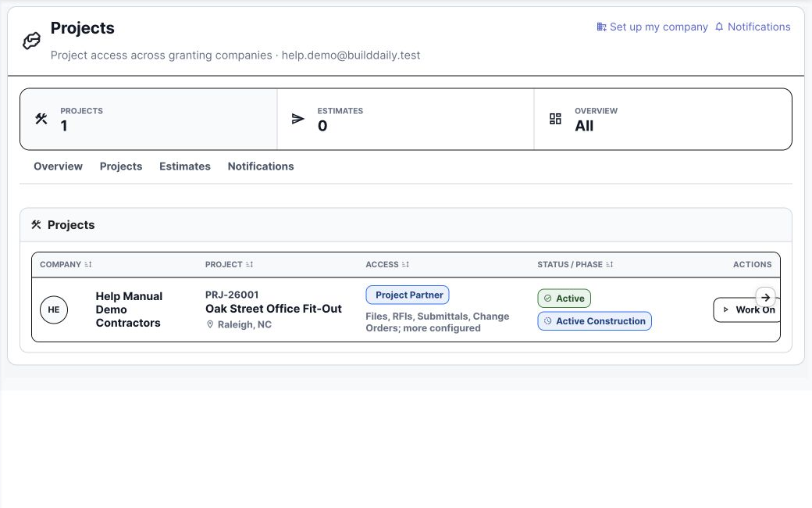This screenshot has height=508, width=812.
Task: Click the paper plane icon in the Estimates card
Action: [297, 119]
